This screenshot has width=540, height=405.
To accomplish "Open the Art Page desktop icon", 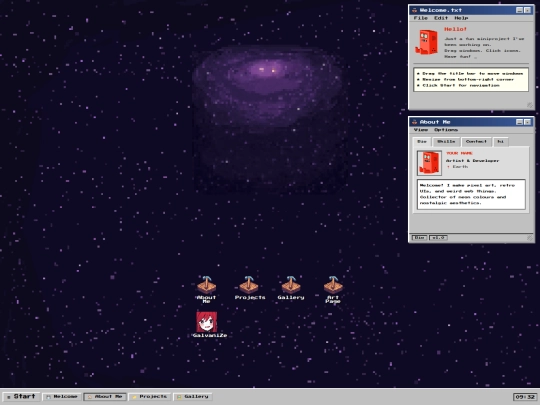I will [x=333, y=289].
